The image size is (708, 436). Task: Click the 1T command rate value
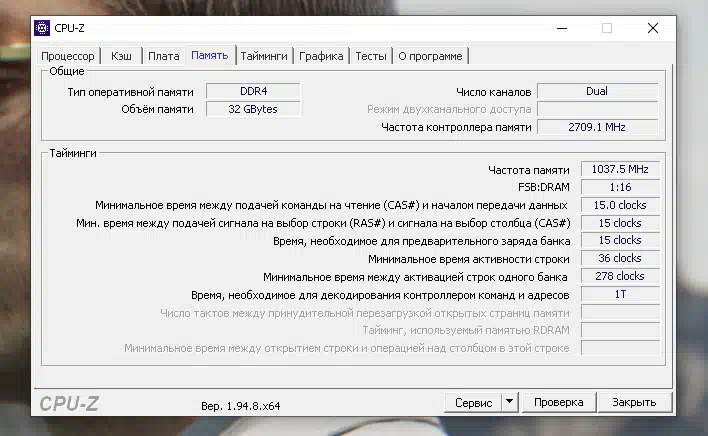[620, 294]
